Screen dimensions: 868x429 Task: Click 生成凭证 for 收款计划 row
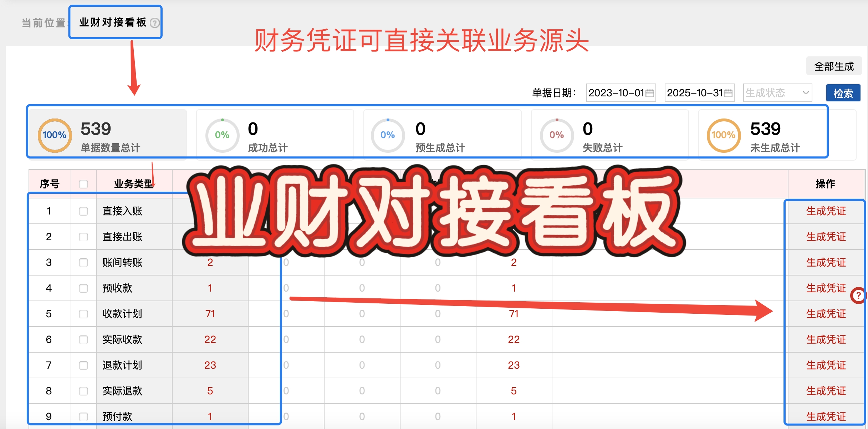[826, 314]
